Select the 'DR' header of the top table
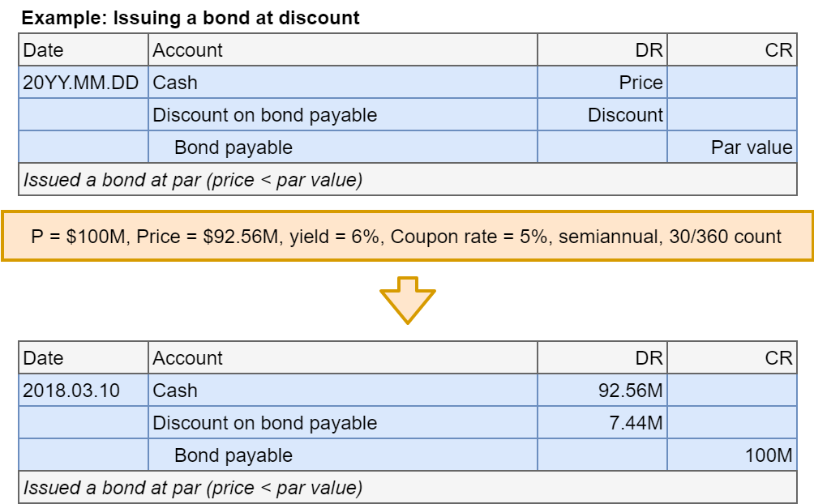Screen dimensions: 814x504 click(x=602, y=50)
